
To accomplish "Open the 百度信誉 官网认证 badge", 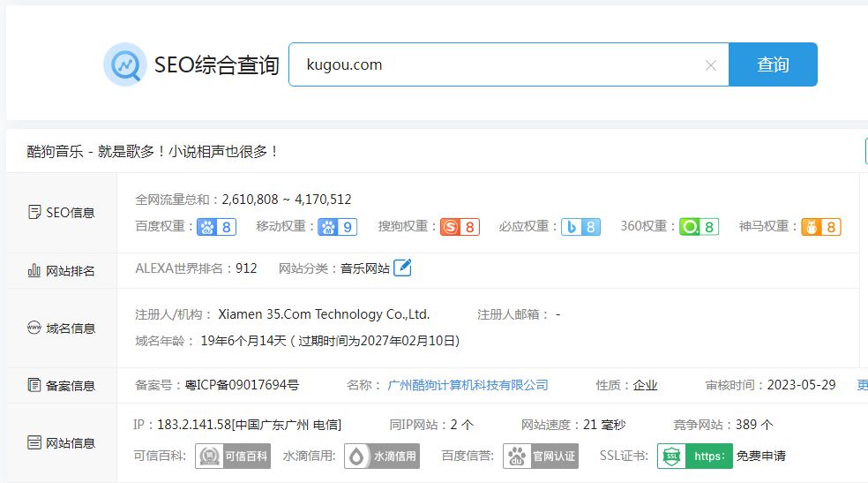I will (x=541, y=456).
